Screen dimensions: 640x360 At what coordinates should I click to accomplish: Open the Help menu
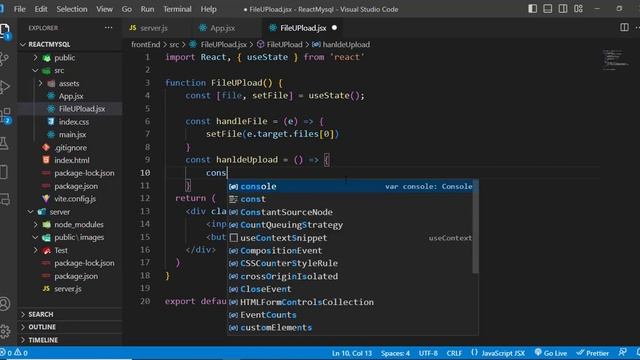pos(208,9)
